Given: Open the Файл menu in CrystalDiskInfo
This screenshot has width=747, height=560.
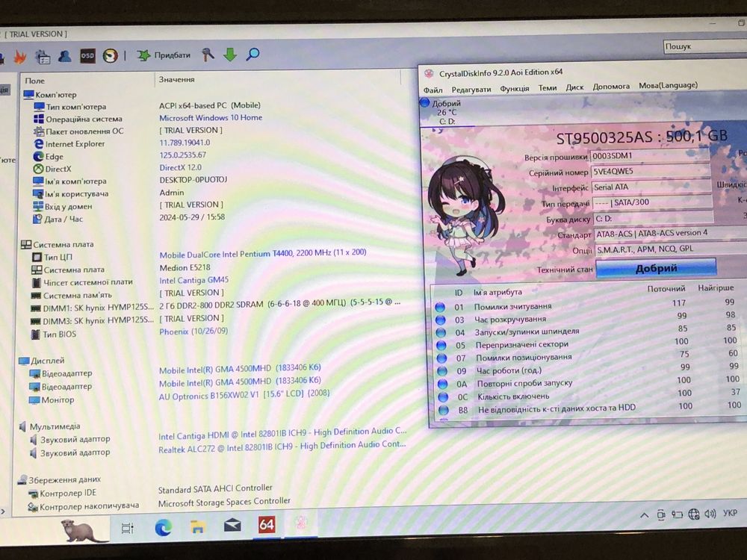Looking at the screenshot, I should click(433, 90).
